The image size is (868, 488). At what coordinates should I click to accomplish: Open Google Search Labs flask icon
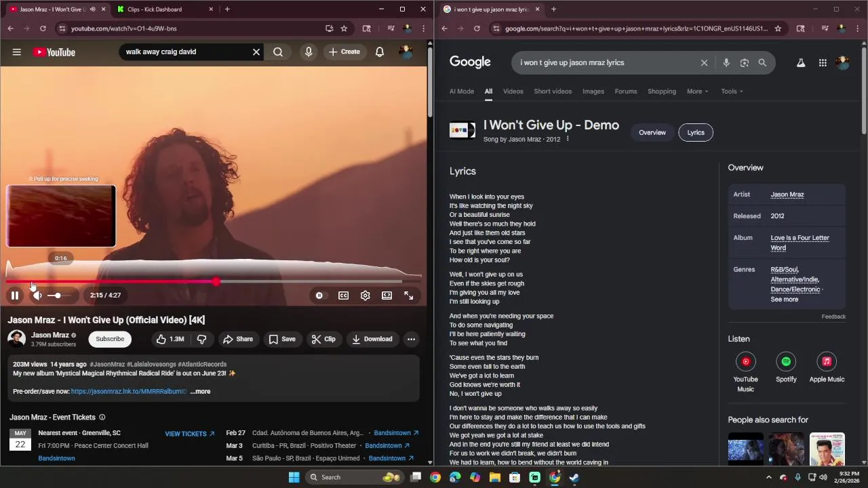tap(801, 62)
